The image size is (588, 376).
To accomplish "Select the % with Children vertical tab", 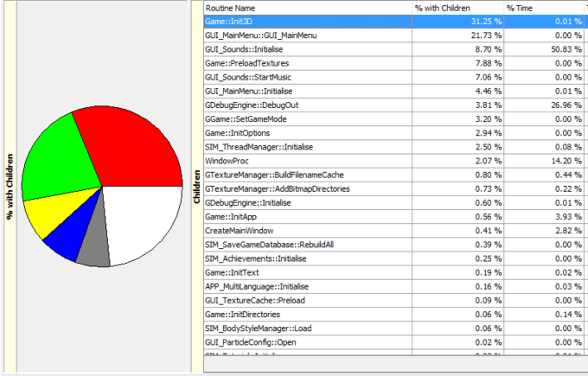I will point(10,187).
